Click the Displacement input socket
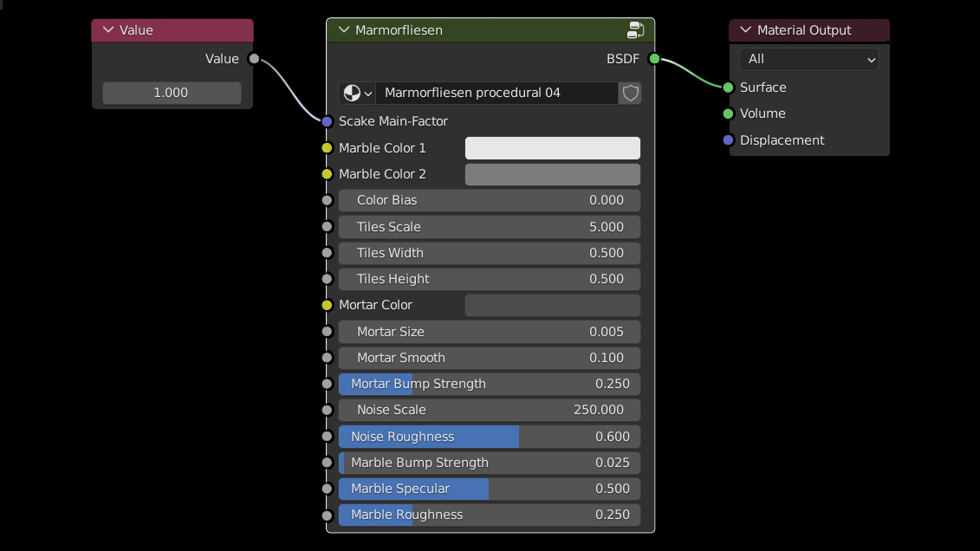This screenshot has height=551, width=980. point(728,140)
